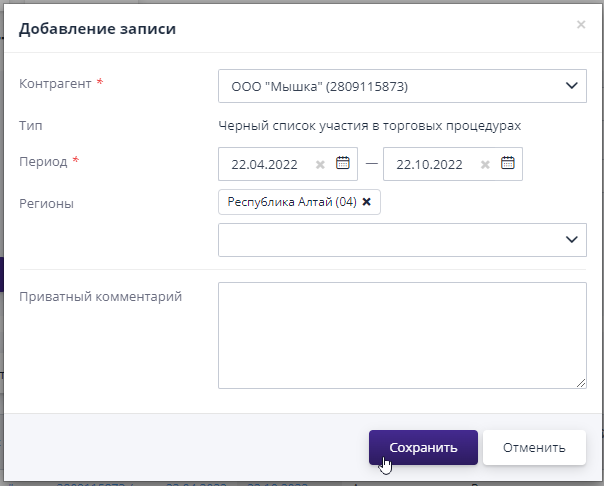Clear the start date 22.04.2022

[x=320, y=165]
